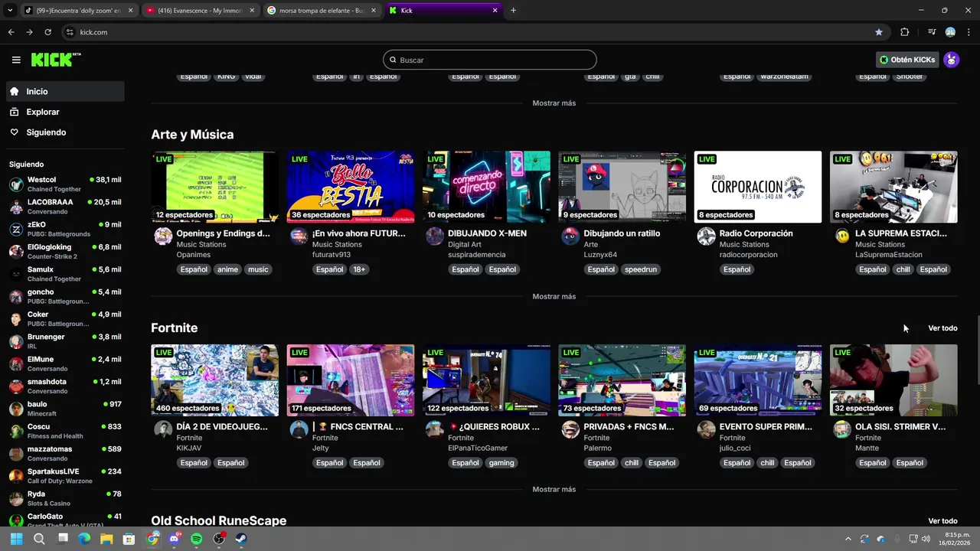Open Palermo PRIVADAS stream thumbnail

click(622, 380)
